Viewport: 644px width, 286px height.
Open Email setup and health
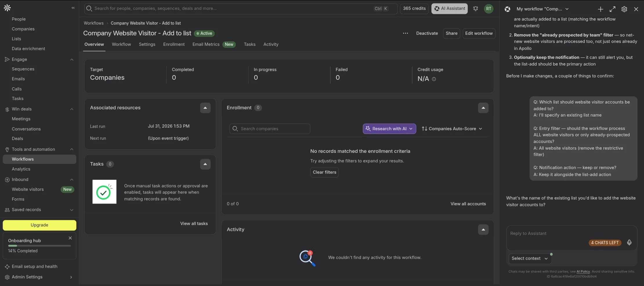pyautogui.click(x=35, y=267)
